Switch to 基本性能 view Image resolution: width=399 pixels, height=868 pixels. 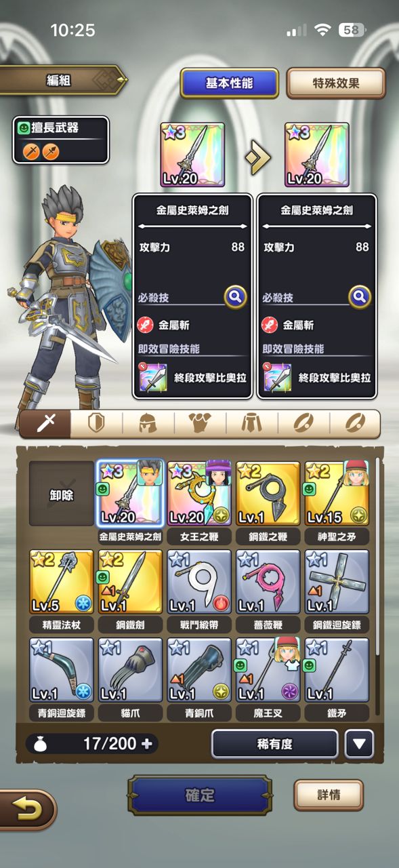point(229,83)
